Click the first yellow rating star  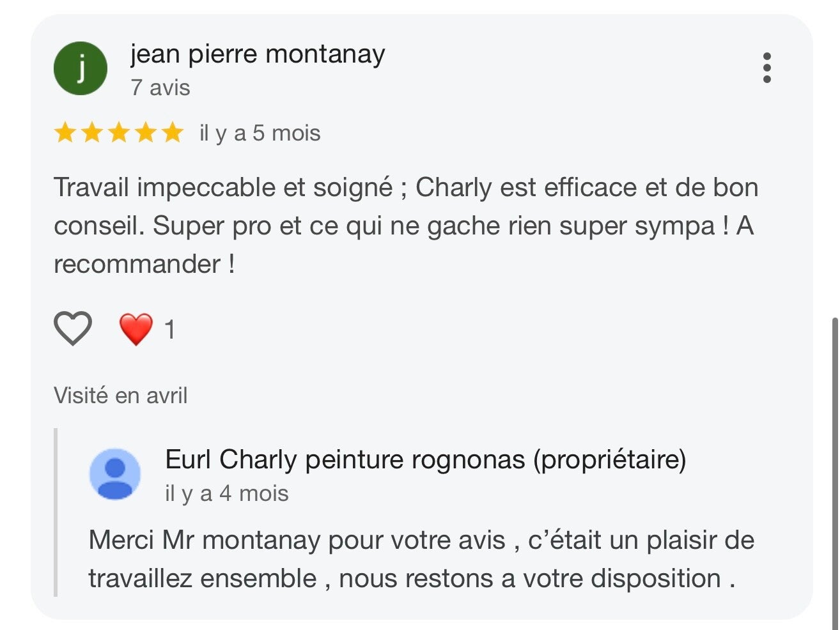65,133
